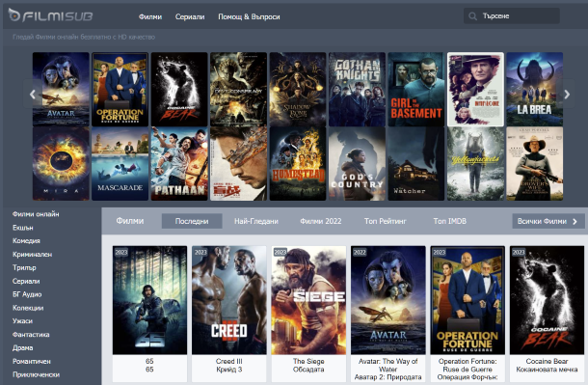Click the FilmiSub logo
588x385 pixels.
click(x=50, y=15)
